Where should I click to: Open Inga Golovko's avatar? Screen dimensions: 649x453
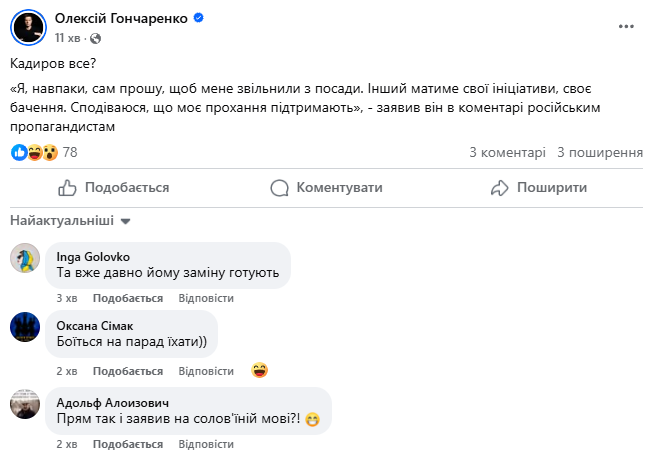26,258
